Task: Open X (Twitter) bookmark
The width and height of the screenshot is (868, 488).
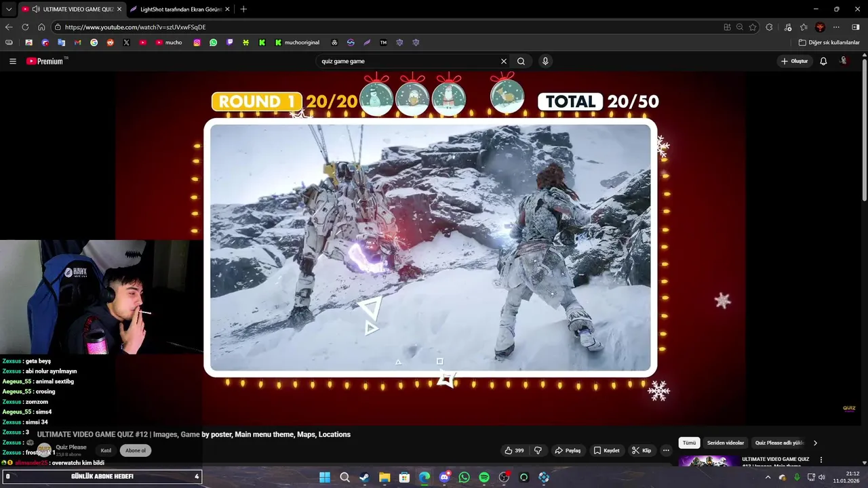Action: [x=126, y=42]
